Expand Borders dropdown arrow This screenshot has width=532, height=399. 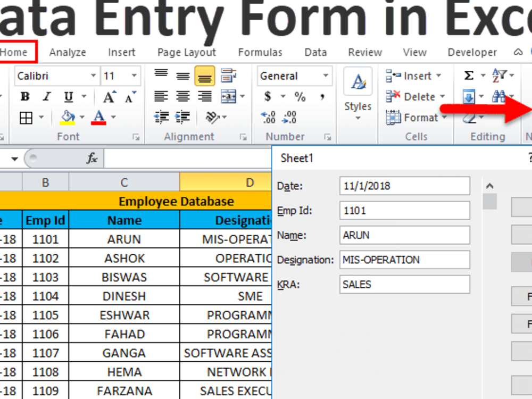[x=41, y=118]
